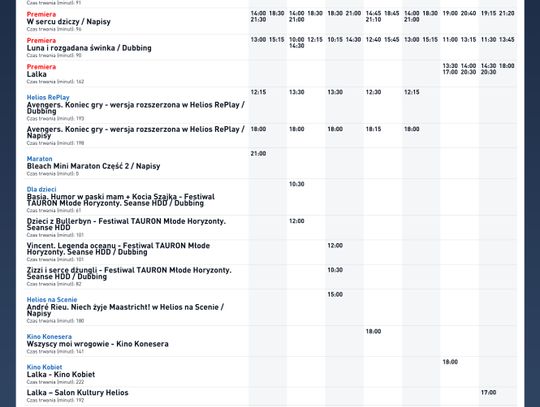Screen dimensions: 540x407
Task: Select the 12:30 showtime for Avengers Dubbing
Action: click(373, 92)
